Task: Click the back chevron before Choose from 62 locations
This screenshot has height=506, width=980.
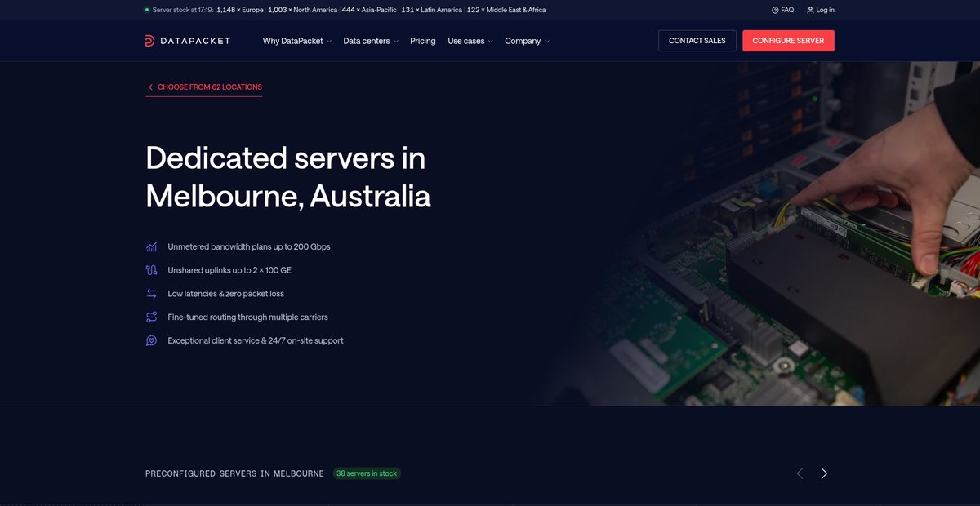Action: point(150,87)
